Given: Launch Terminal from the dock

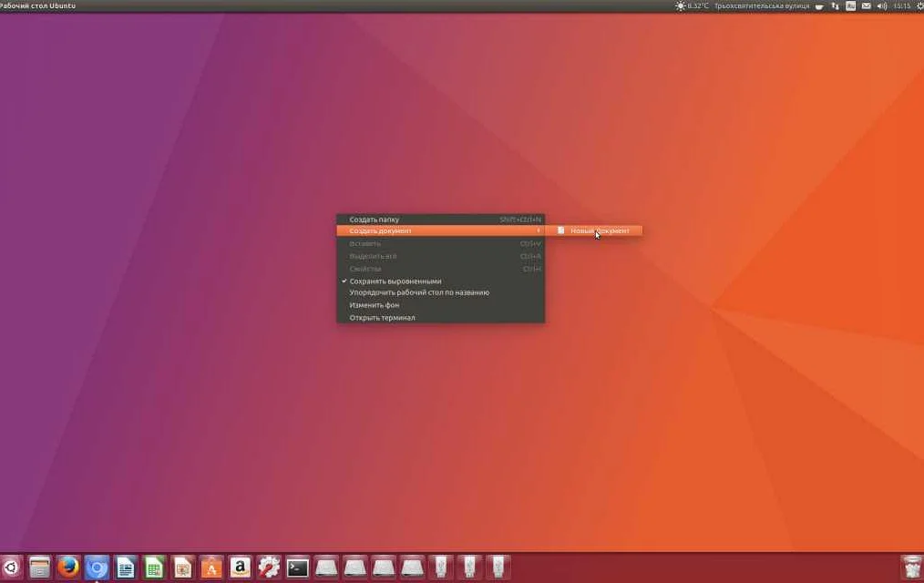Looking at the screenshot, I should click(297, 568).
